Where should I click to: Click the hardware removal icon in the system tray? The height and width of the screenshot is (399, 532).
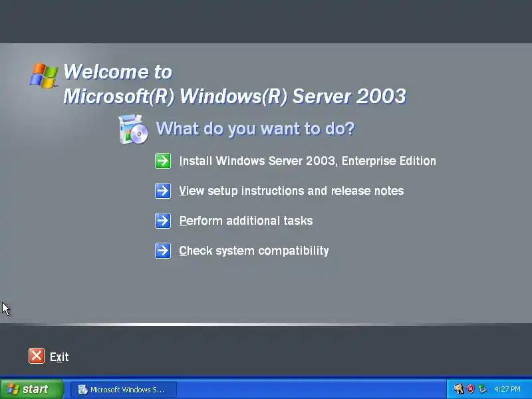point(482,389)
